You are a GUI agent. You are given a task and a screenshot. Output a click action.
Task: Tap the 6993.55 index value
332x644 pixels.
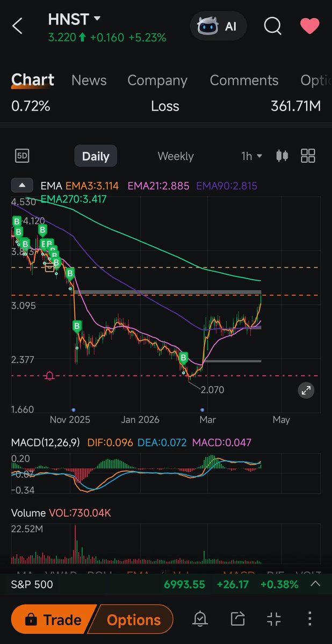tap(184, 584)
